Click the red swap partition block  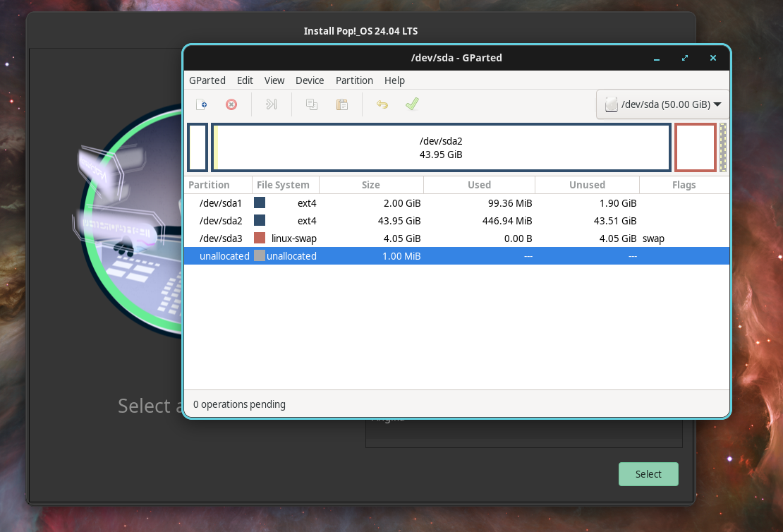pyautogui.click(x=696, y=147)
